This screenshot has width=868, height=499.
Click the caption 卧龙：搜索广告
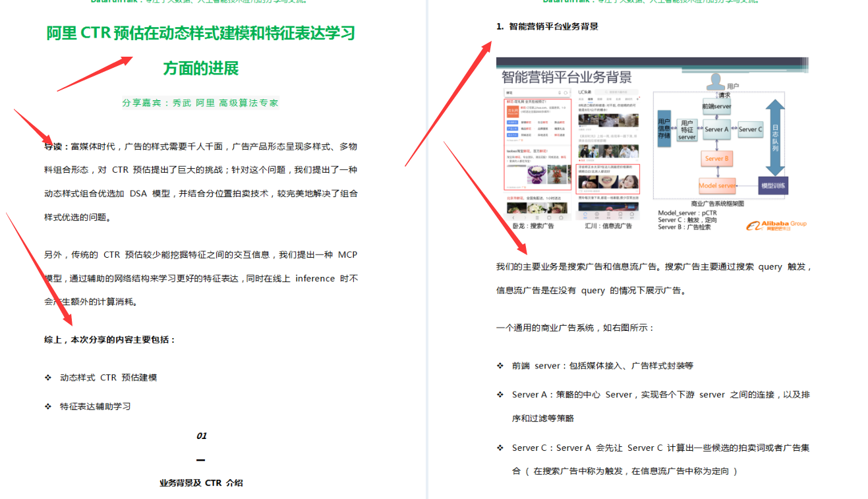[533, 226]
